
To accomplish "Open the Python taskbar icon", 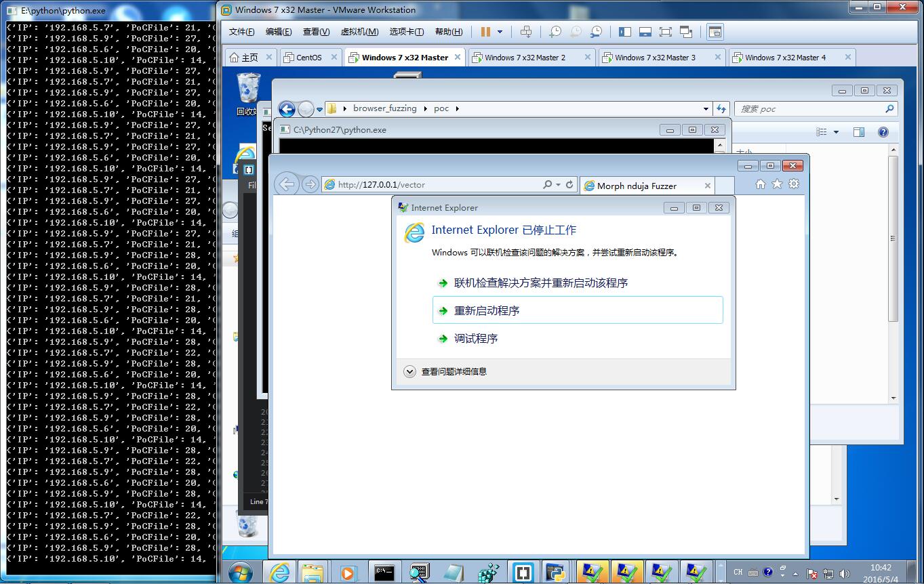I will [556, 572].
